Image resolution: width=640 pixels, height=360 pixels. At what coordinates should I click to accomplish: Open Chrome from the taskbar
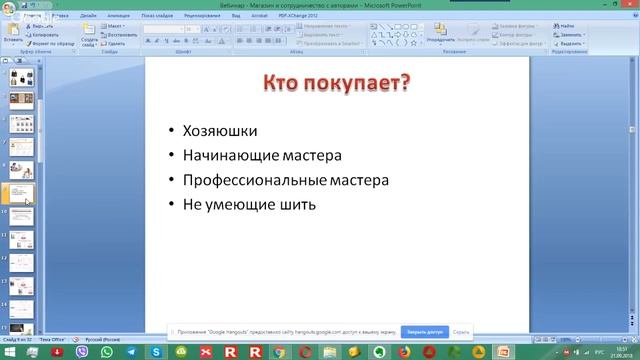pos(280,351)
